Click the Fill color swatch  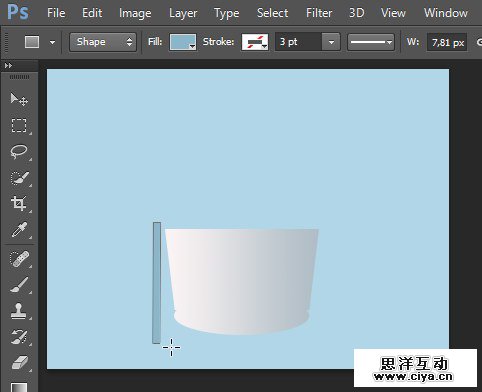183,42
